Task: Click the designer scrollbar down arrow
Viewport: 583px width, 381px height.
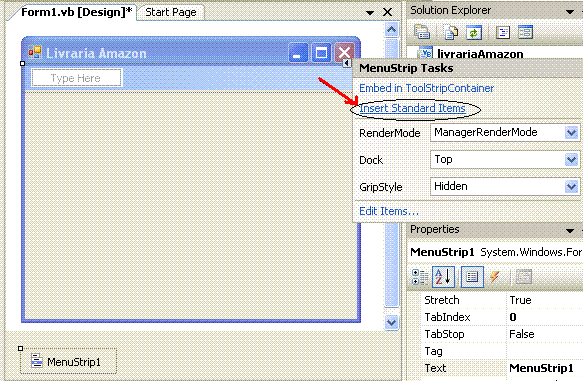Action: [x=391, y=322]
